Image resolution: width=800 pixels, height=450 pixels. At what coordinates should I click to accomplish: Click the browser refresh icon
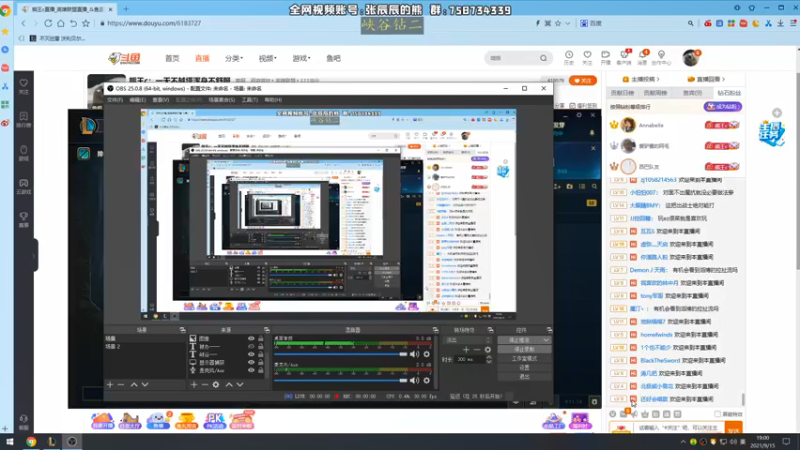tap(48, 23)
